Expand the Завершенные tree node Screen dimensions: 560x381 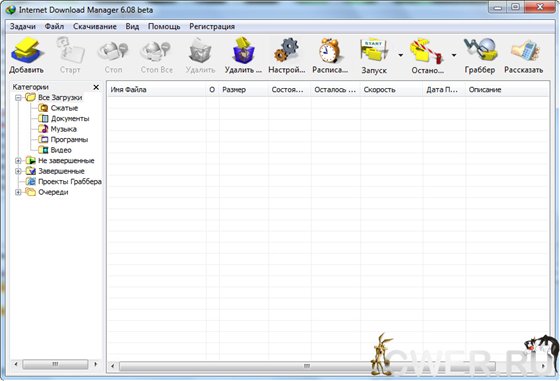[18, 171]
